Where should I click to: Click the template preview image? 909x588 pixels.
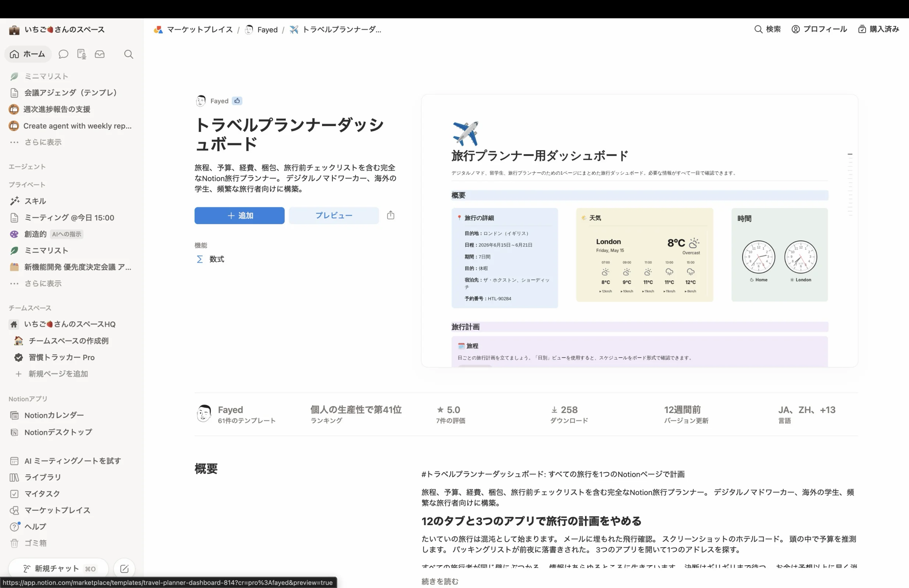(640, 231)
